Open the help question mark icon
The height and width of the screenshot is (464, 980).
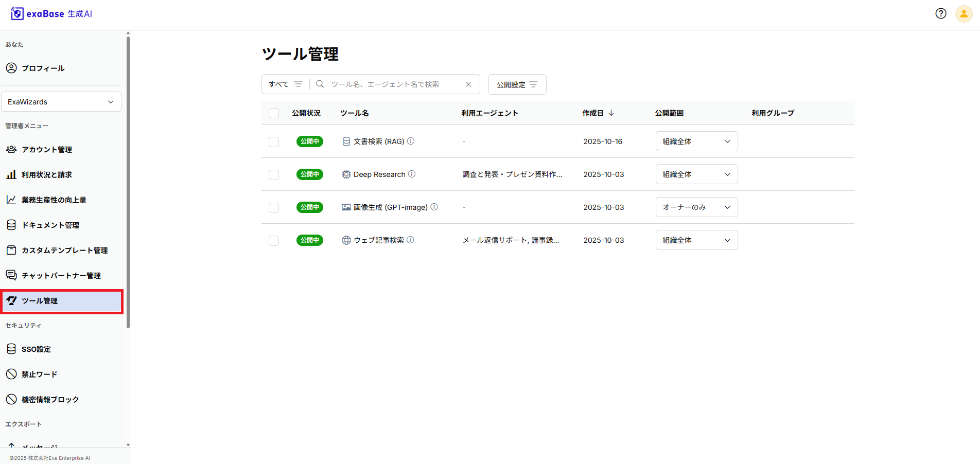click(941, 14)
